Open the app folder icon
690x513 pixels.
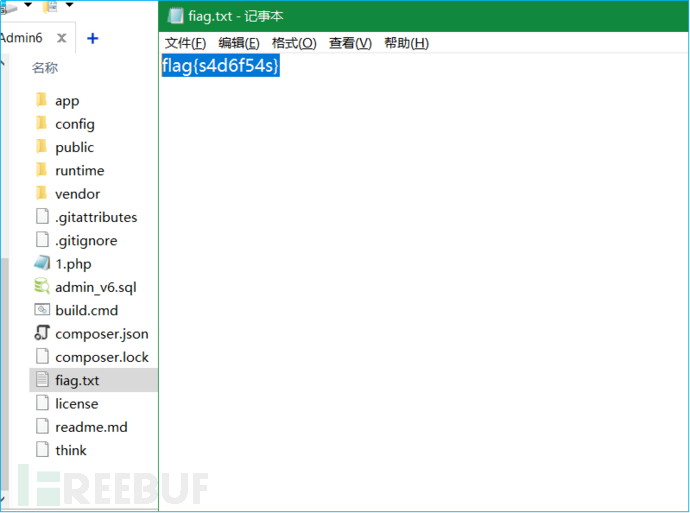(41, 100)
